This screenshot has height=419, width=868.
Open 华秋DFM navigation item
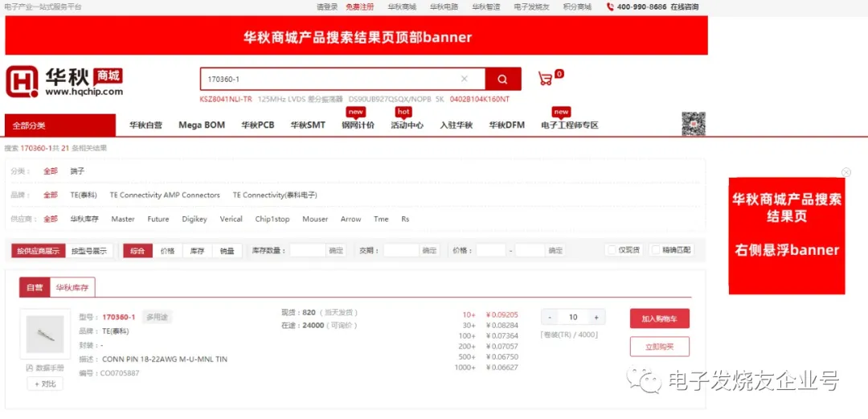coord(506,125)
